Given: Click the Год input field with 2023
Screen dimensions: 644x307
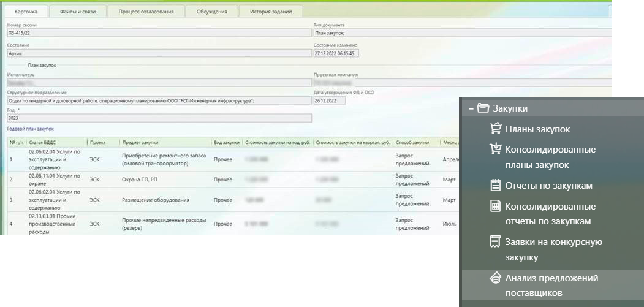Looking at the screenshot, I should 159,118.
